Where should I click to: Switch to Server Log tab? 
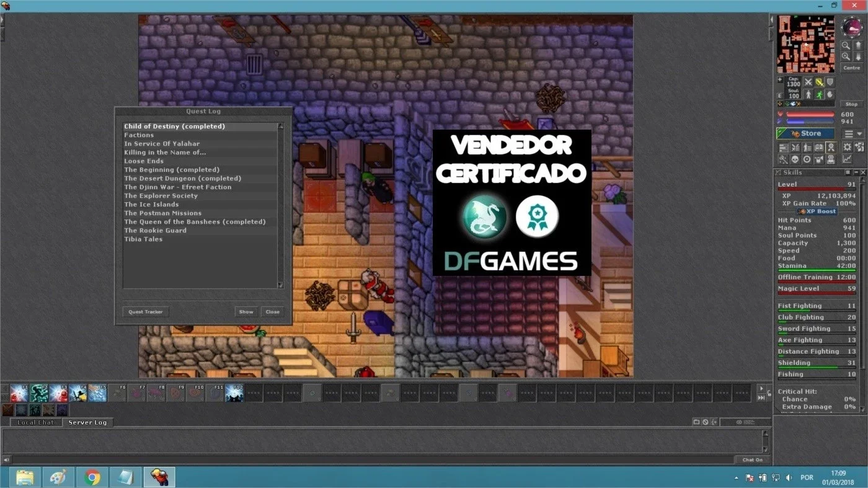(x=87, y=422)
